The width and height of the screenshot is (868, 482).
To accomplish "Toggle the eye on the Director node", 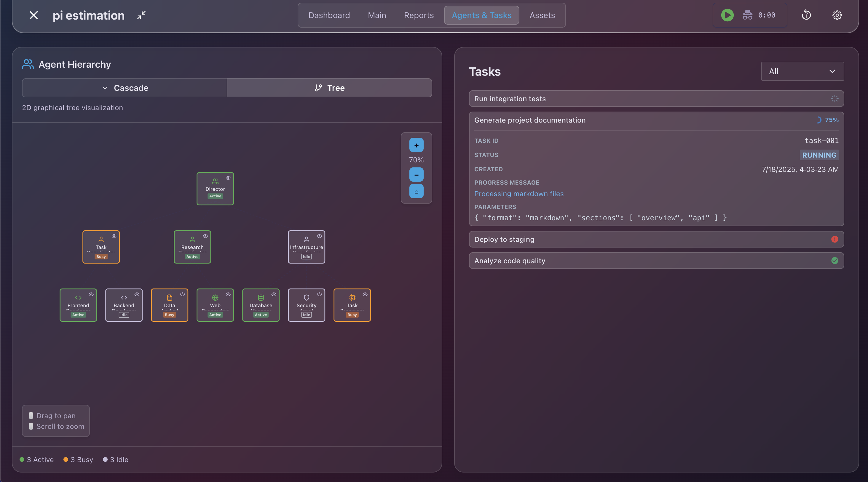I will tap(229, 178).
